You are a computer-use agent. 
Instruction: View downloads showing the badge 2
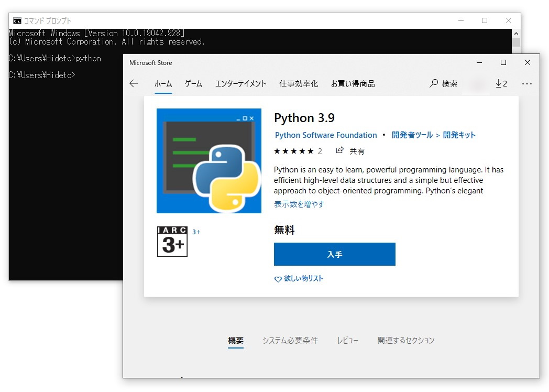501,83
